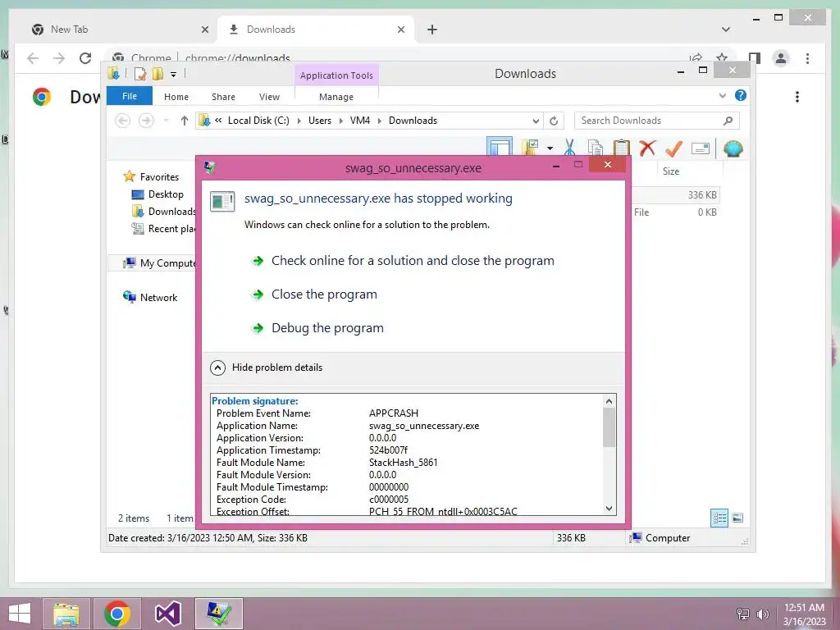This screenshot has width=840, height=630.
Task: Click the problem details scrollbar thumb
Action: tap(609, 427)
